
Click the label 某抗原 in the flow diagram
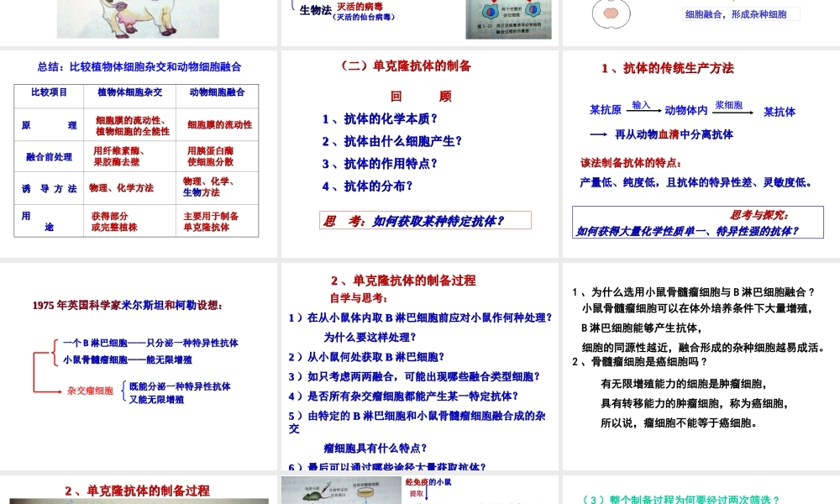(606, 110)
